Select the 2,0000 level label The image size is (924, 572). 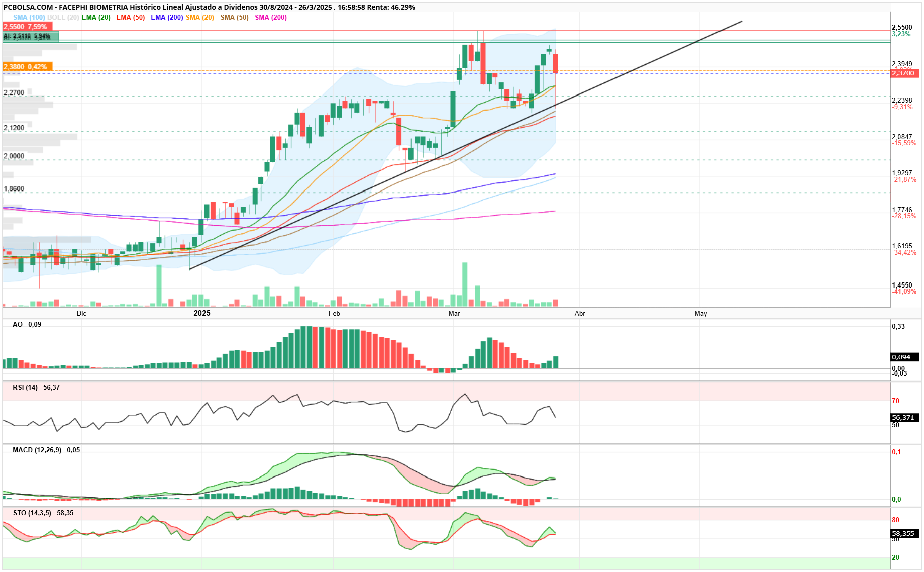coord(14,156)
